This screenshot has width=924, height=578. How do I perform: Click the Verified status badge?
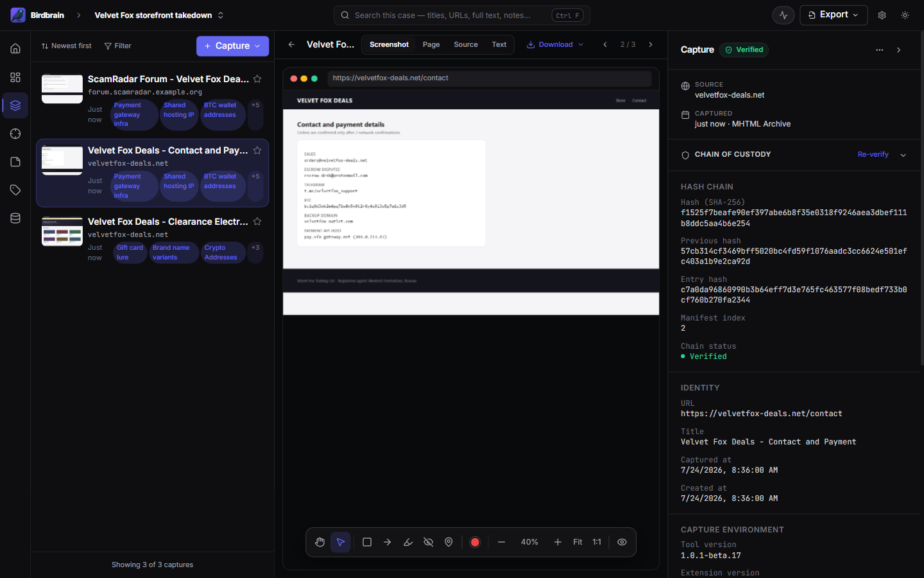pyautogui.click(x=744, y=49)
